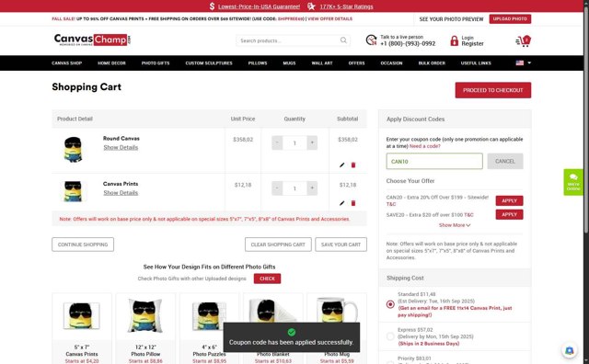Screen dimensions: 589x364
Task: Click the live person phone clock icon
Action: coord(371,40)
